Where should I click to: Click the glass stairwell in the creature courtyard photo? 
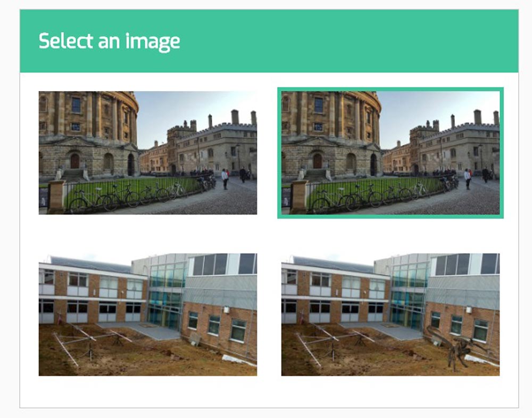410,295
